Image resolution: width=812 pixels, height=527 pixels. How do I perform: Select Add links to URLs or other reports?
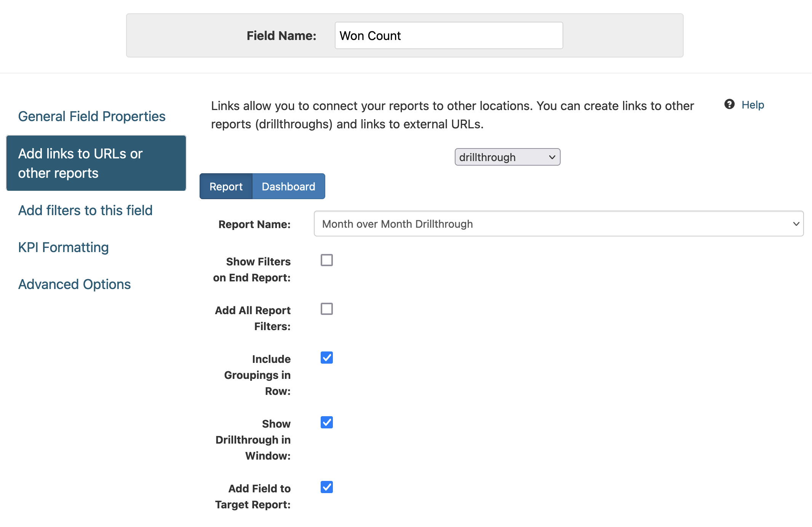(x=96, y=163)
